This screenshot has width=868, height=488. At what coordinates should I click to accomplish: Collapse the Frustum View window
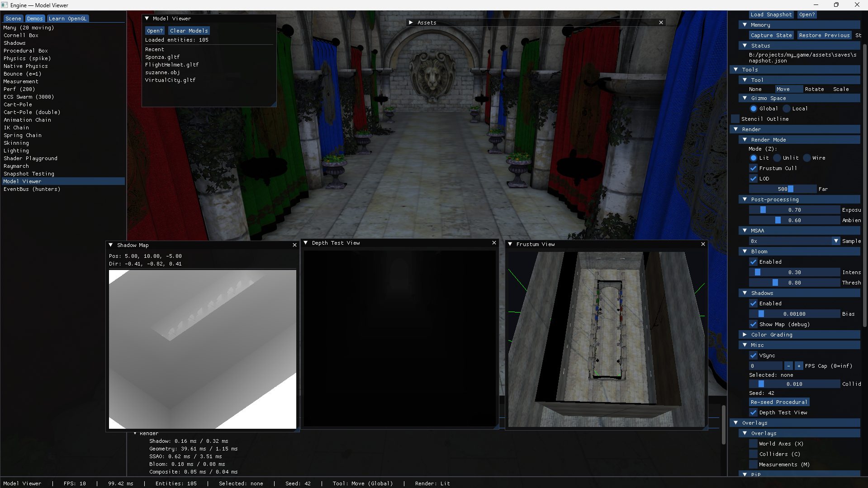point(510,244)
